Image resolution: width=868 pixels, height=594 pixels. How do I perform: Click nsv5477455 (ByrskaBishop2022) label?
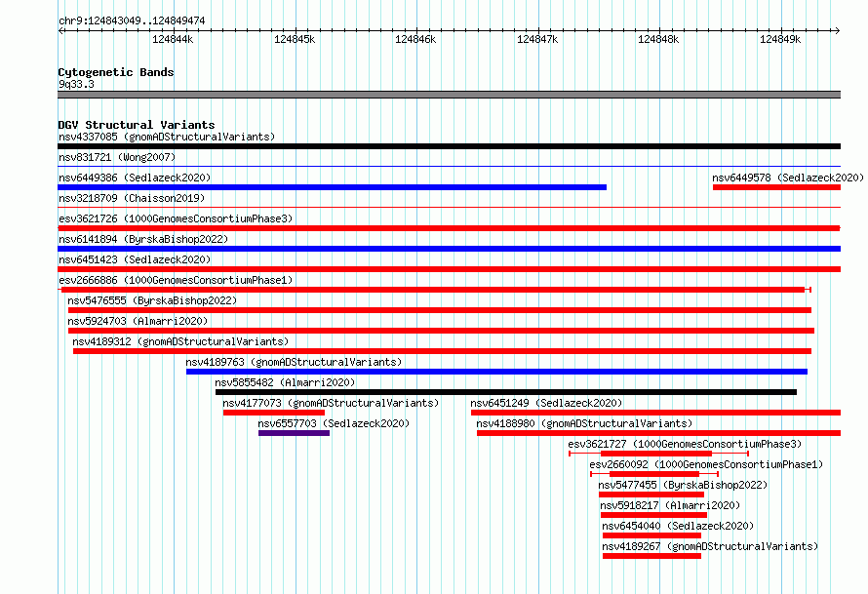click(x=683, y=485)
